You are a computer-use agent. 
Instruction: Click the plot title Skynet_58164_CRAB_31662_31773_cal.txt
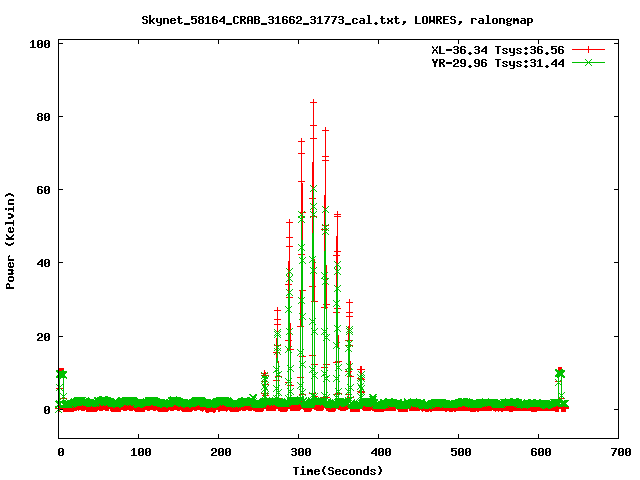(x=271, y=20)
